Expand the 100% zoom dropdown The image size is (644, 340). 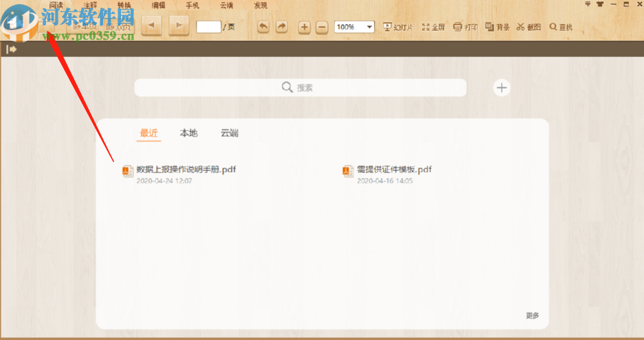(x=369, y=27)
